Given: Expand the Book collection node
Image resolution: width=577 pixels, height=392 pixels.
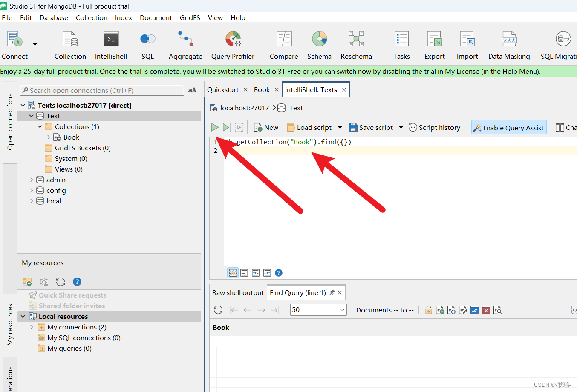Looking at the screenshot, I should tap(49, 137).
